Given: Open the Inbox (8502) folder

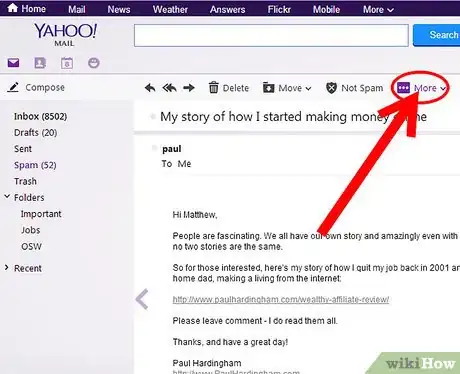Looking at the screenshot, I should pyautogui.click(x=40, y=116).
